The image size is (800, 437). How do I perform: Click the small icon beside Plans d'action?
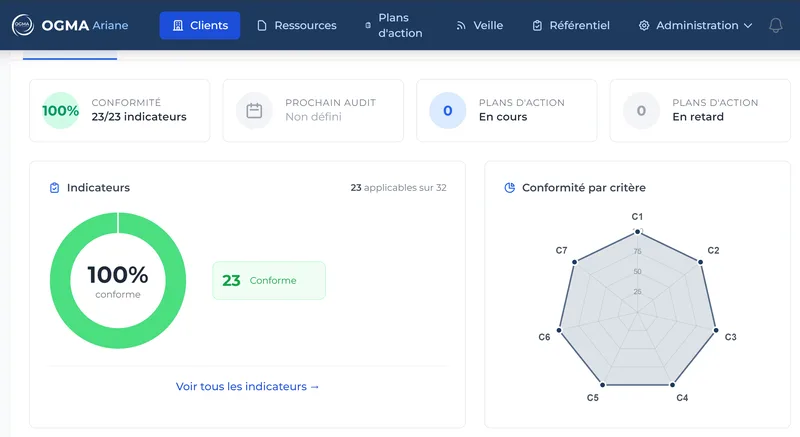point(368,25)
